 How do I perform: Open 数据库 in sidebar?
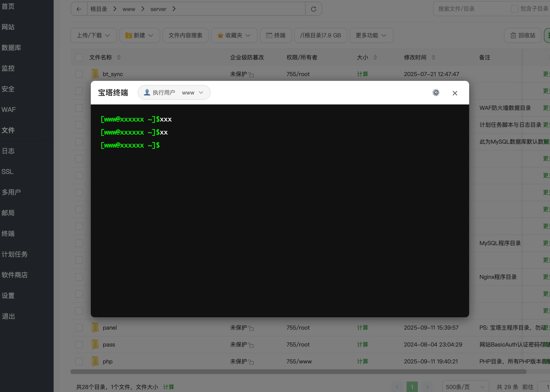tap(11, 48)
